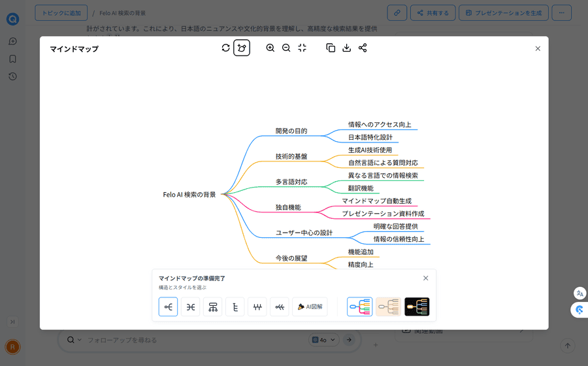Screen dimensions: 588x366
Task: Select the tree list structure
Action: [235, 307]
